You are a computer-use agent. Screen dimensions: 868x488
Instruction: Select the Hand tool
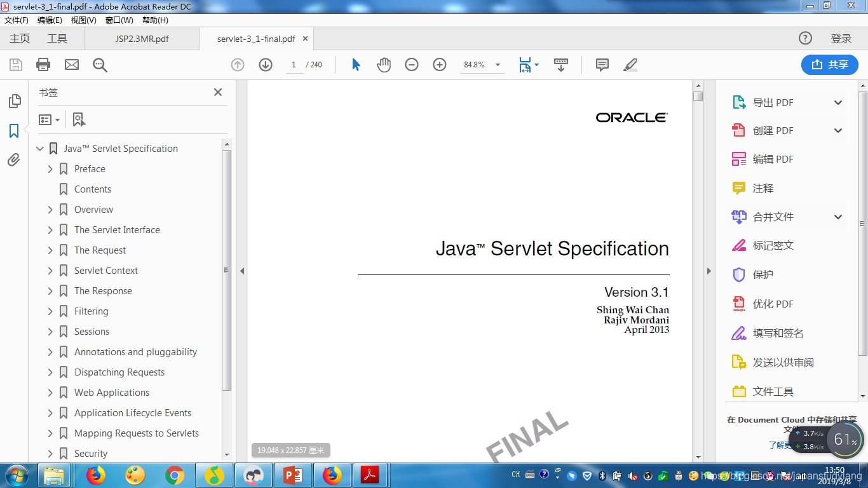[384, 64]
